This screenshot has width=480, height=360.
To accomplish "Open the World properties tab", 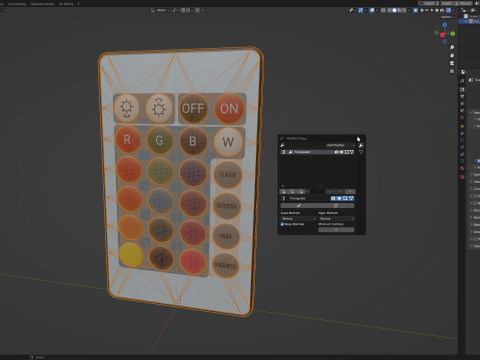I will [x=462, y=117].
